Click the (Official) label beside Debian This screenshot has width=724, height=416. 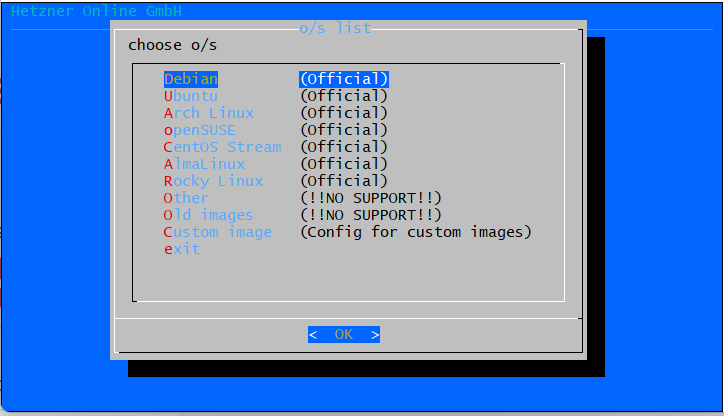click(344, 79)
